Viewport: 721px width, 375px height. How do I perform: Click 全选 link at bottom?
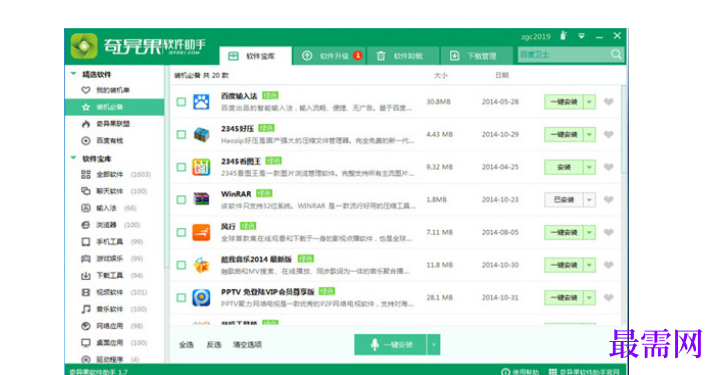pos(186,345)
